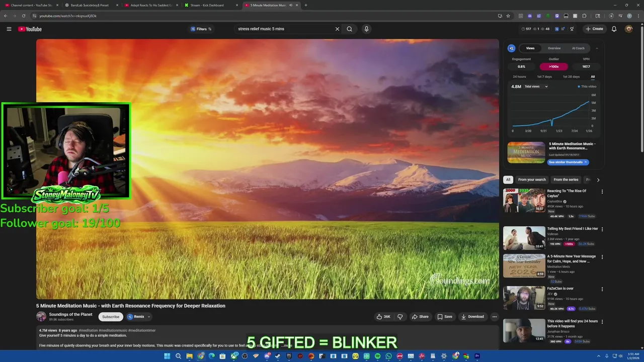Open options for A 5-Minute New Year Message

click(x=602, y=257)
